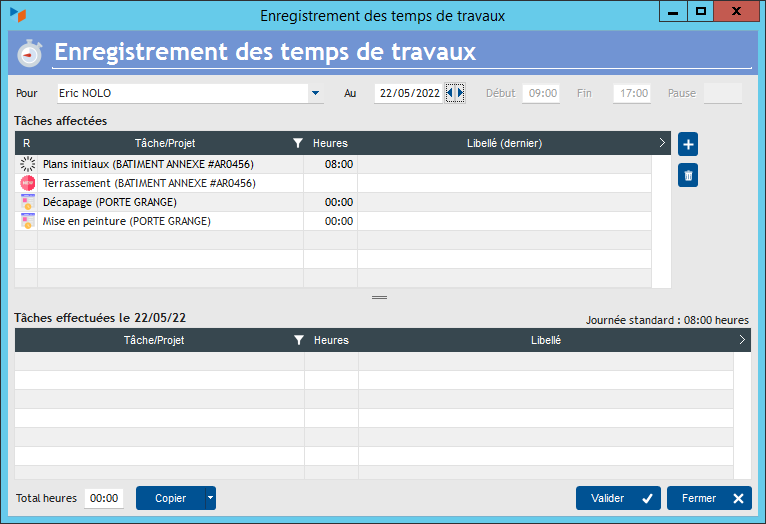Filter assigned tasks by Tâche/Projet
This screenshot has height=524, width=766.
point(297,144)
